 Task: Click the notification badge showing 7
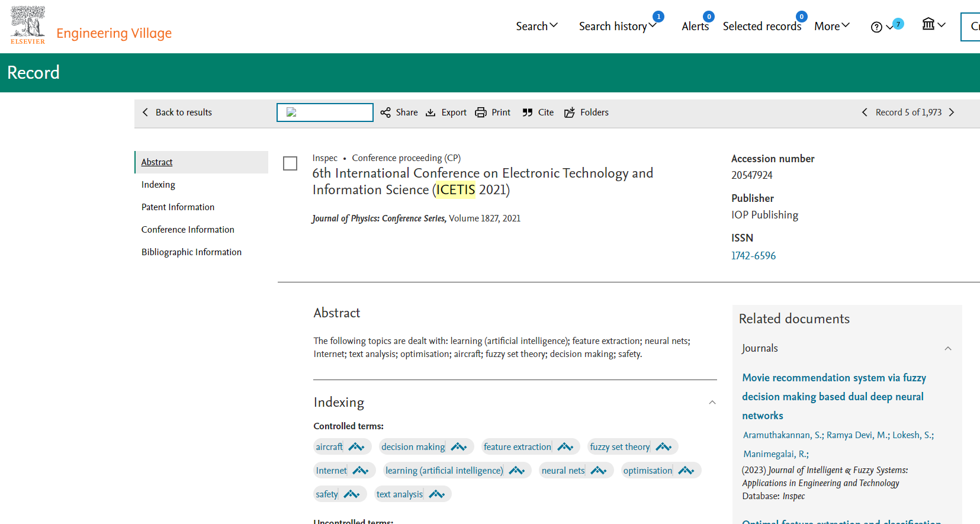point(898,24)
